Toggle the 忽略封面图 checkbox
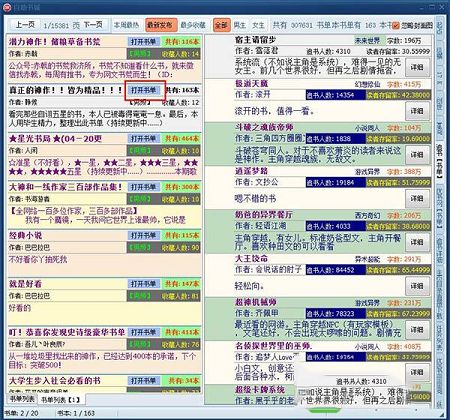The width and height of the screenshot is (450, 420). 396,25
